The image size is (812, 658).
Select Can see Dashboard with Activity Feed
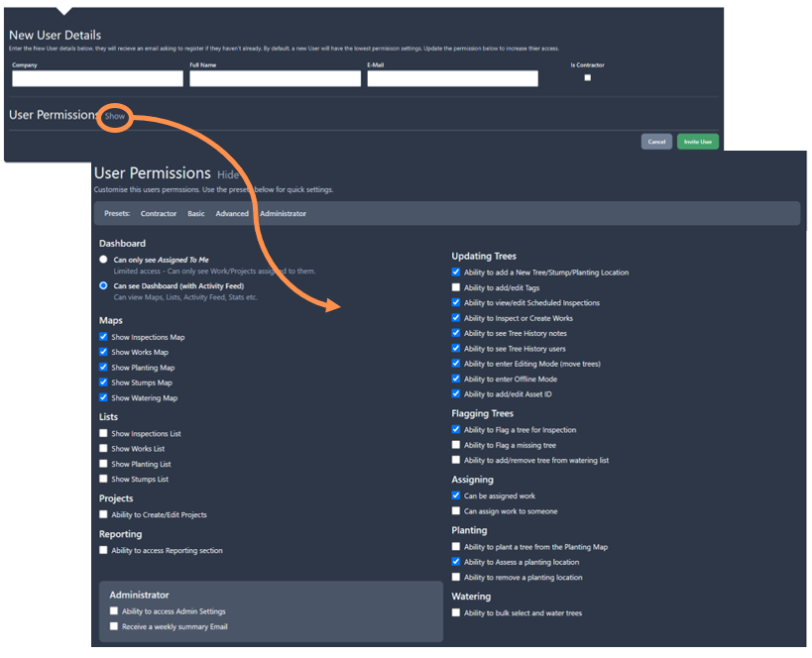[x=104, y=285]
